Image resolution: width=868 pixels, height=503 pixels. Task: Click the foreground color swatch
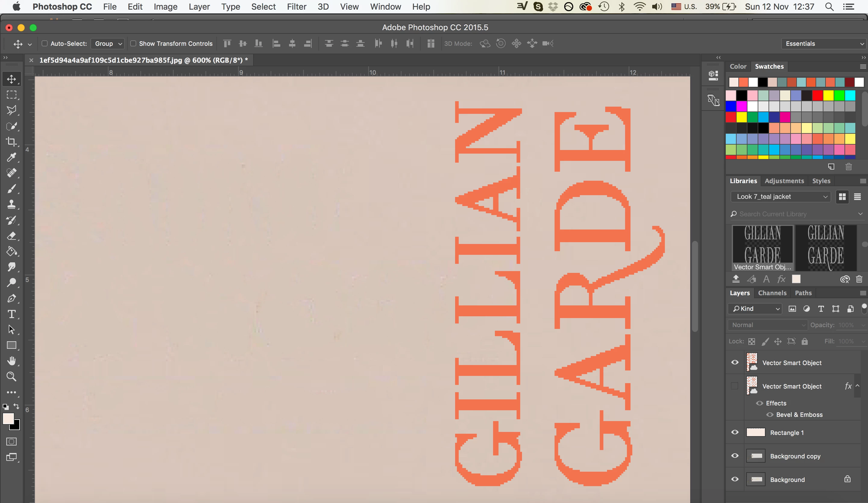[x=8, y=418]
